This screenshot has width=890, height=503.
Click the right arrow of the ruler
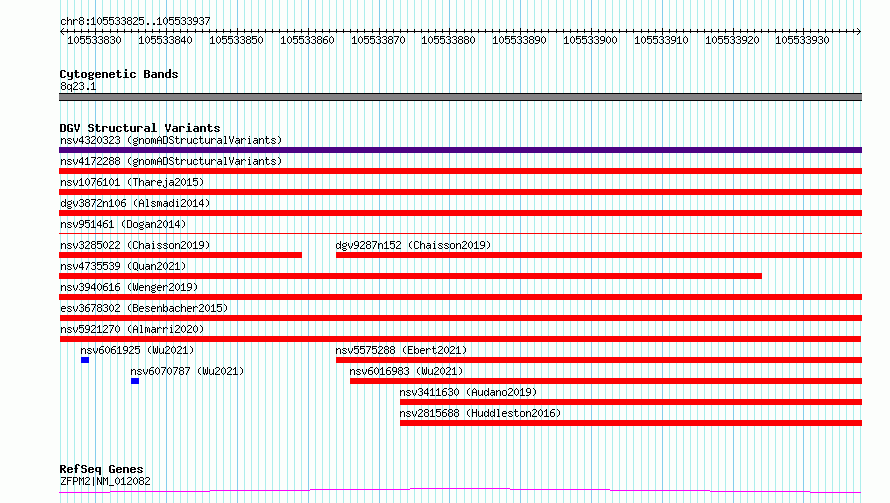(x=858, y=32)
